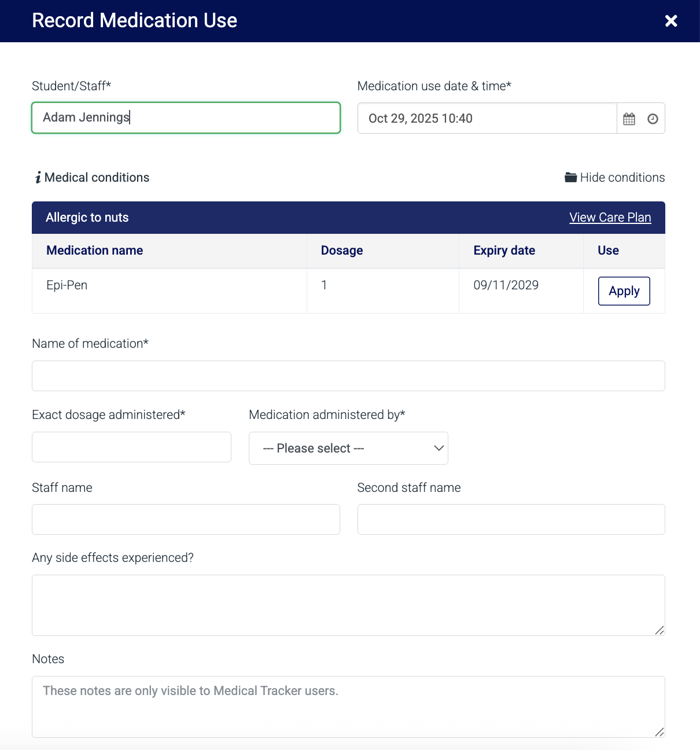Image resolution: width=700 pixels, height=750 pixels.
Task: Click the Allergic to nuts condition header
Action: [x=87, y=218]
